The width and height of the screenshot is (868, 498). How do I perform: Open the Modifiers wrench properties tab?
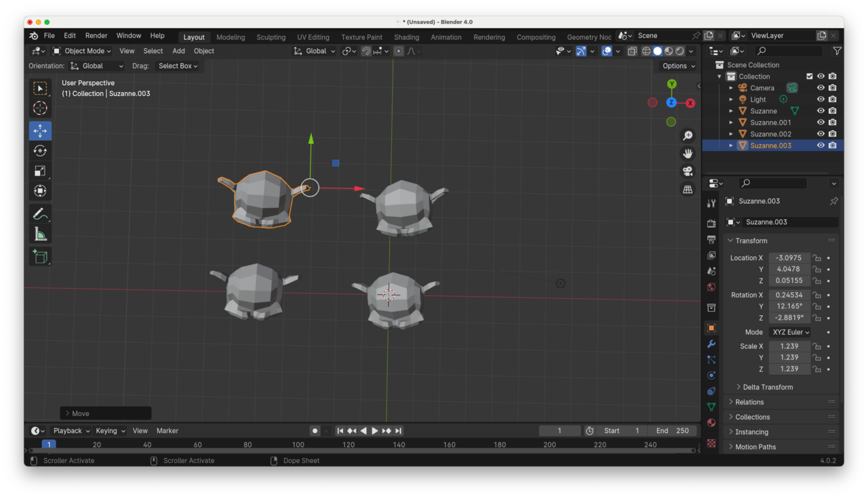coord(711,344)
